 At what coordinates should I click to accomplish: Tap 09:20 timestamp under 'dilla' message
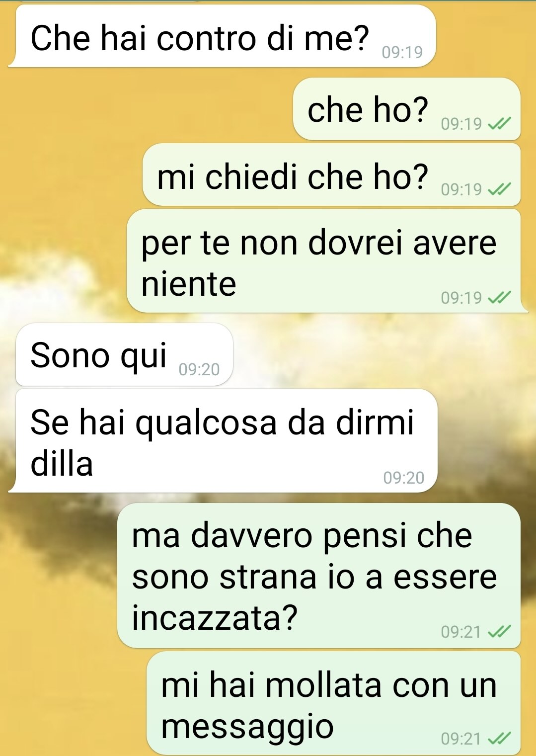(404, 478)
